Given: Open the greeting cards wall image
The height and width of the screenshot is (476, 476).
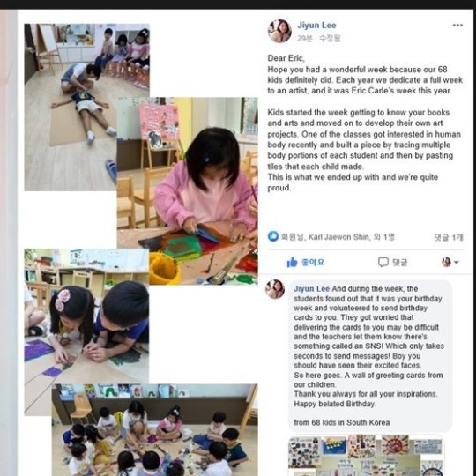Looking at the screenshot, I should [x=366, y=456].
